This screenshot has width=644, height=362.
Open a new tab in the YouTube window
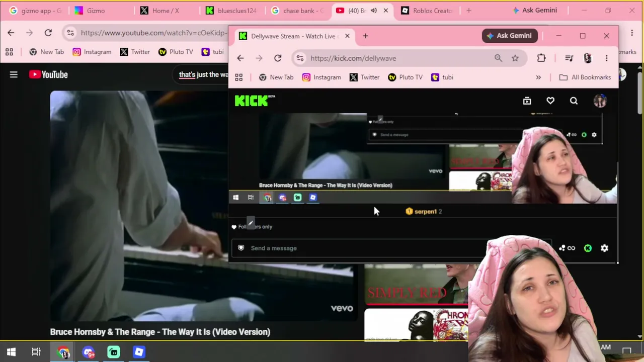pyautogui.click(x=468, y=11)
